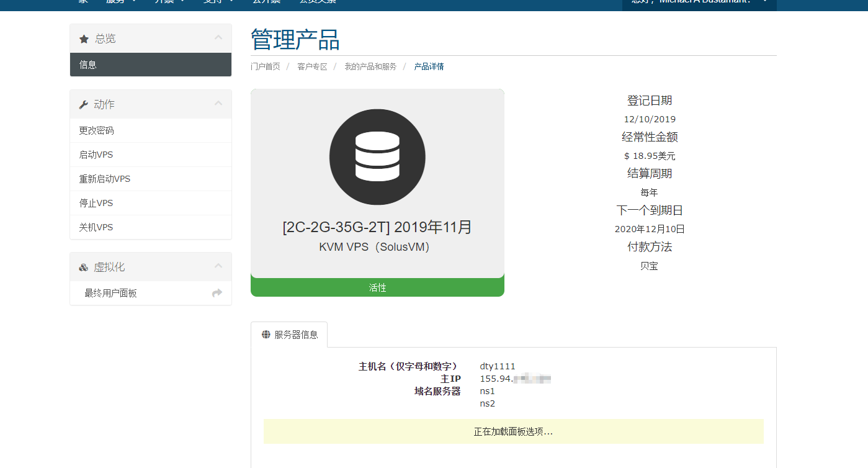Image resolution: width=868 pixels, height=468 pixels.
Task: Click the wrench icon beside 动作
Action: (x=84, y=105)
